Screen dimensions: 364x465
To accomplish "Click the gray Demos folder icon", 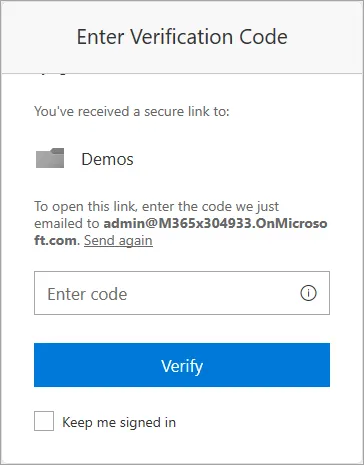I will click(50, 158).
